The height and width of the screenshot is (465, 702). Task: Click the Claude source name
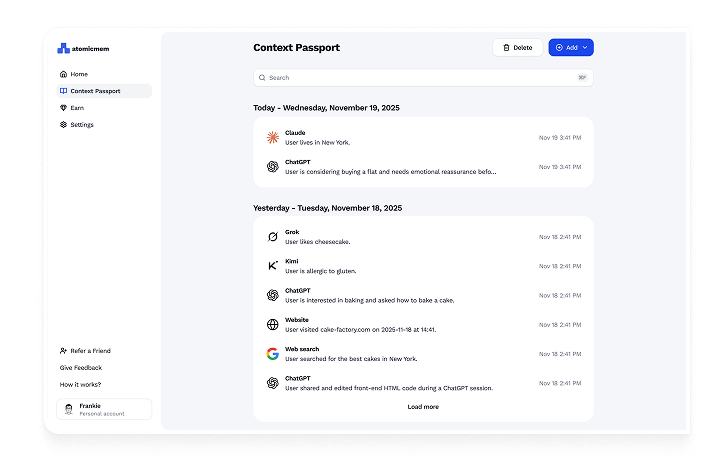point(295,133)
